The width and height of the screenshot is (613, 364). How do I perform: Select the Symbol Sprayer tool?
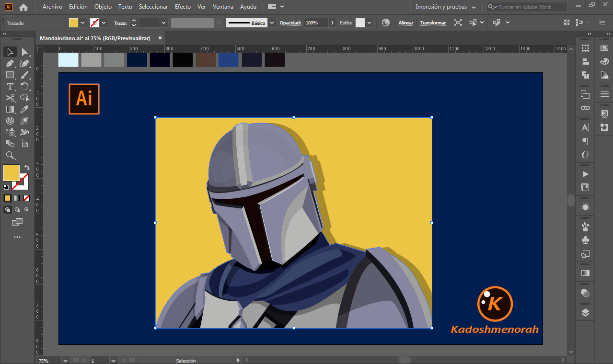tap(10, 132)
